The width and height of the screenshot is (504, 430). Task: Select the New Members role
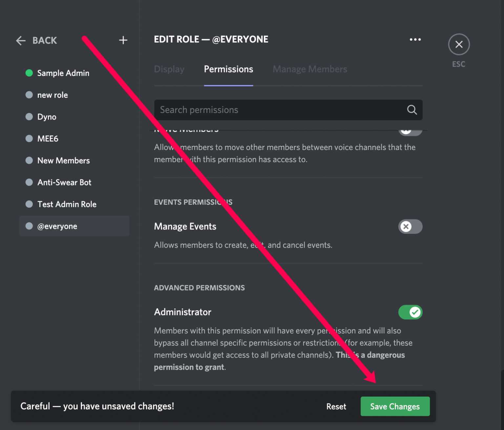(x=63, y=160)
